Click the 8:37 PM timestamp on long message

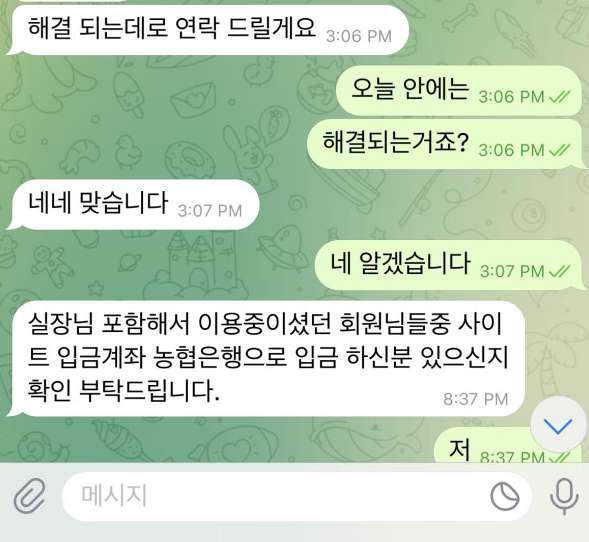click(476, 399)
